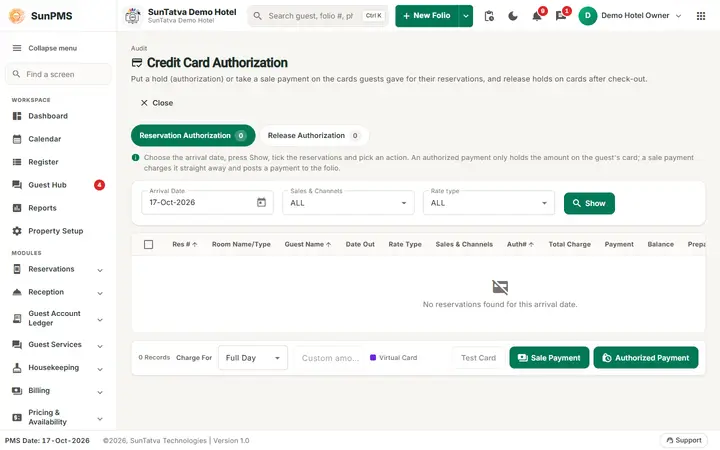Image resolution: width=720 pixels, height=450 pixels.
Task: Open the clipboard tasks icon in header
Action: [x=489, y=16]
